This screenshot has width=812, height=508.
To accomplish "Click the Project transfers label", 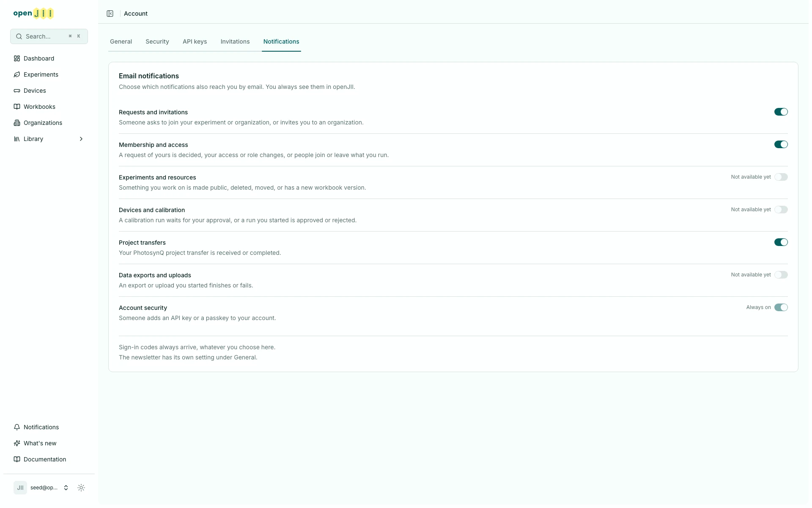I will (x=142, y=243).
